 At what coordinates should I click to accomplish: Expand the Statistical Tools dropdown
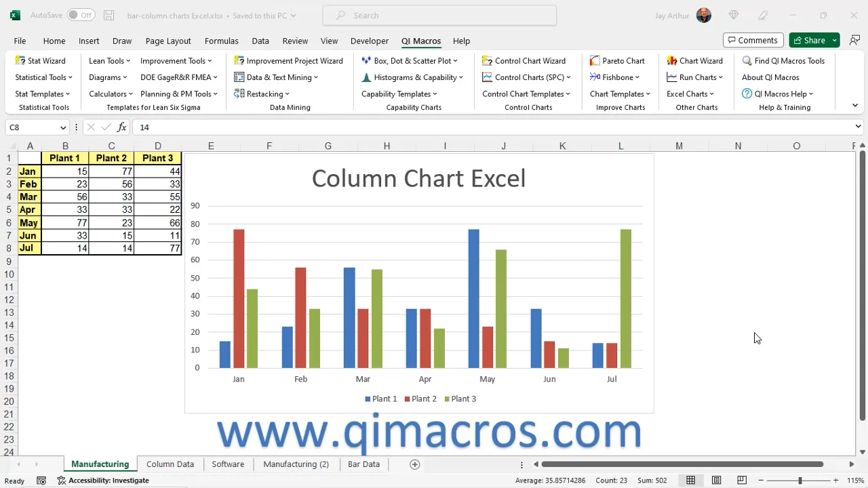pos(43,77)
